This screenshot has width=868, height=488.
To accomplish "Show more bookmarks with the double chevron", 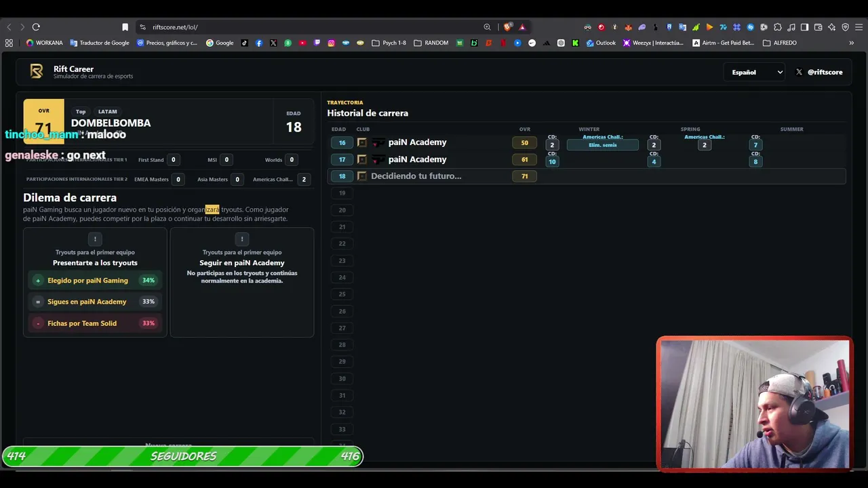I will tap(852, 43).
